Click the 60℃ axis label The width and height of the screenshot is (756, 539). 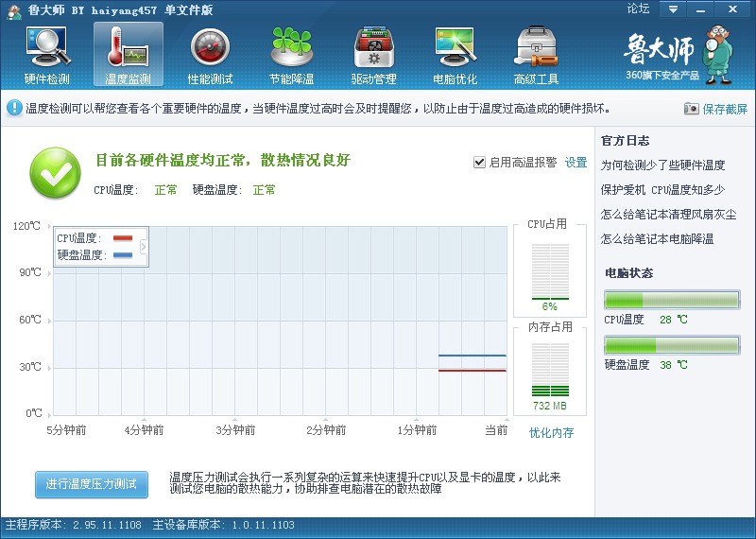30,320
